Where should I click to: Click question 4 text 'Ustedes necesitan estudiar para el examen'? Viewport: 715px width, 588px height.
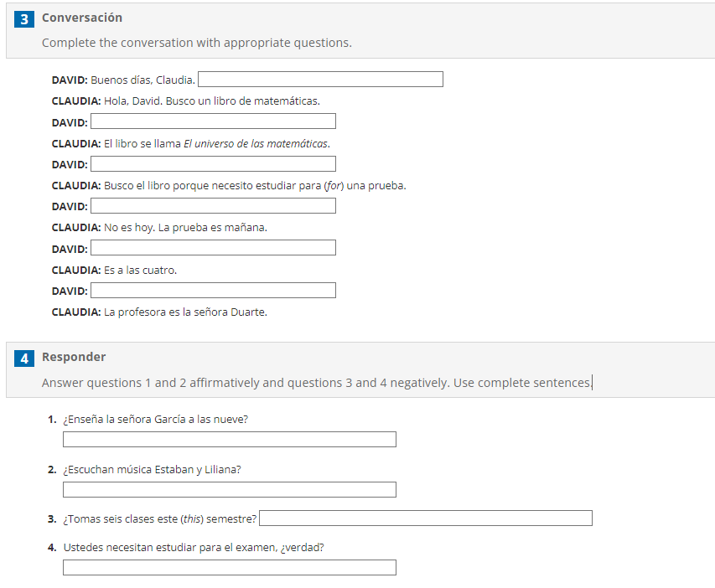(194, 548)
